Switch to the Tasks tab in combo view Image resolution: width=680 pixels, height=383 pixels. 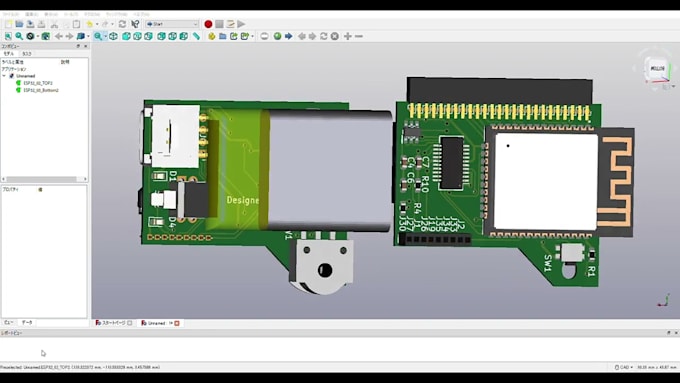tap(27, 54)
